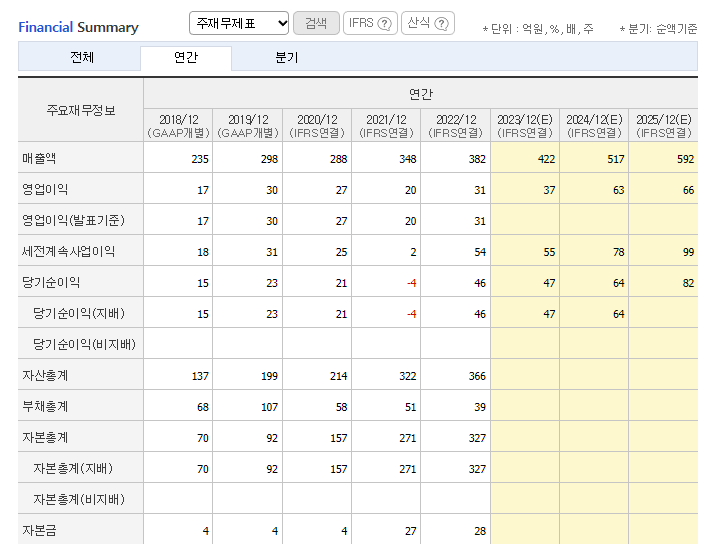Click the red -4 in 당기순이익(지배) row
Viewport: 714px width, 544px height.
click(x=412, y=314)
